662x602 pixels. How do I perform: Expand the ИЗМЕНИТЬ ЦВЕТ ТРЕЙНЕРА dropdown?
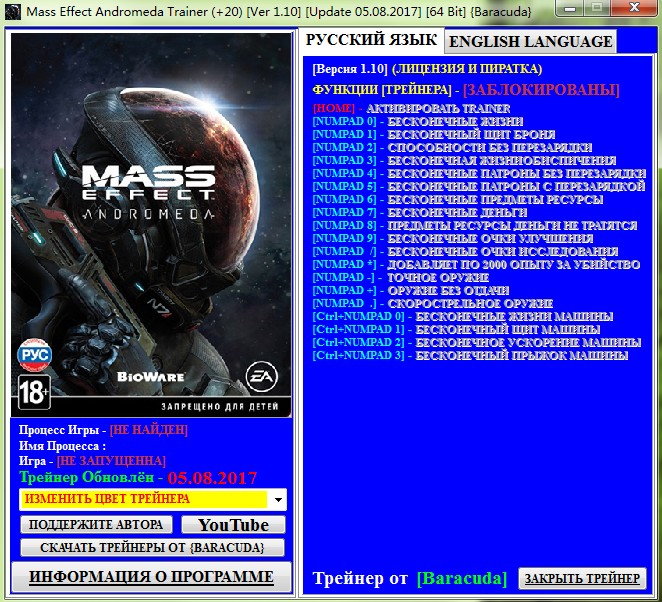pyautogui.click(x=278, y=499)
